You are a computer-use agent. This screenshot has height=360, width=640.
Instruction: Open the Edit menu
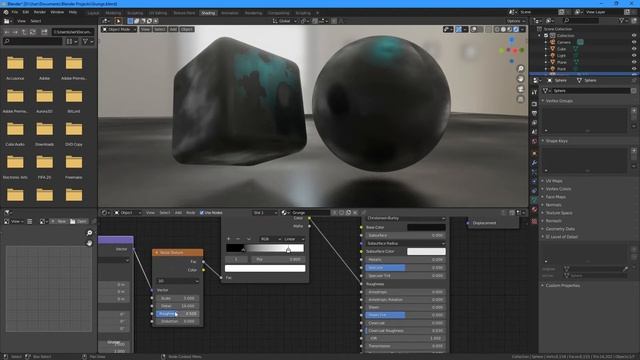pyautogui.click(x=26, y=12)
